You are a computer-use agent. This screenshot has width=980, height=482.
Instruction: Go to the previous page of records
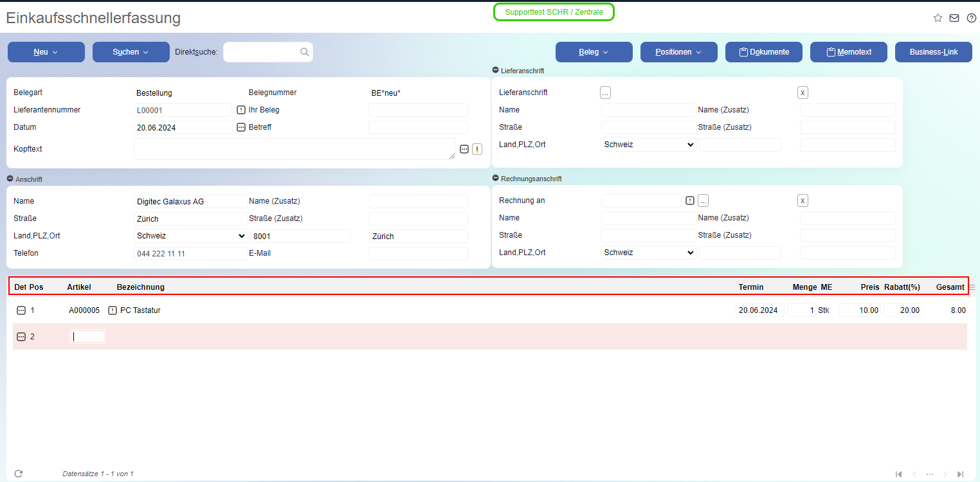click(914, 474)
